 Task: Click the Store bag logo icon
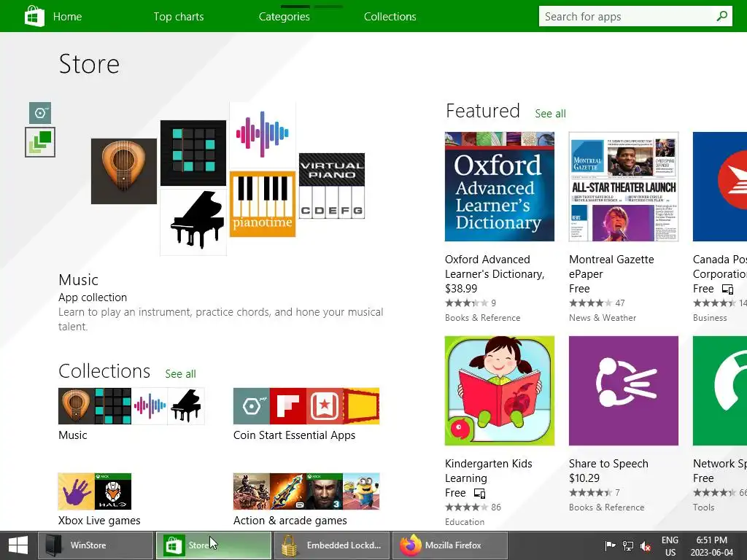point(34,16)
